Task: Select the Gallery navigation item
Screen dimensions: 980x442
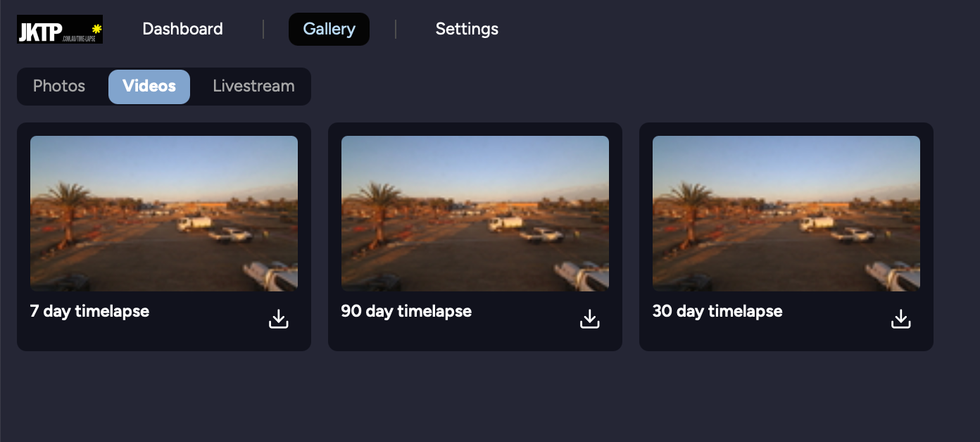Action: (x=329, y=29)
